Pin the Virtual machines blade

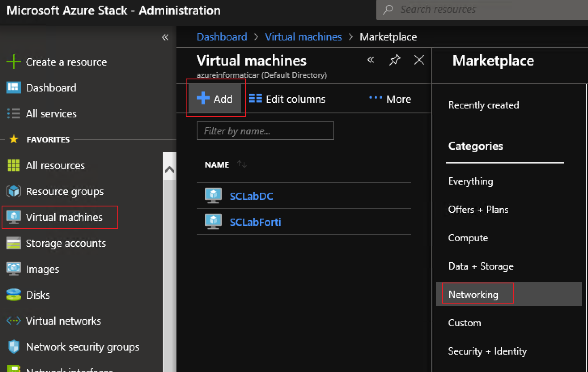pyautogui.click(x=395, y=60)
